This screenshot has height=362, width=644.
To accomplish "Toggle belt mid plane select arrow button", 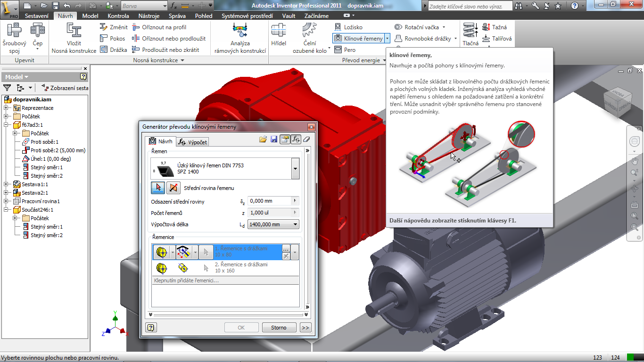I will 158,188.
